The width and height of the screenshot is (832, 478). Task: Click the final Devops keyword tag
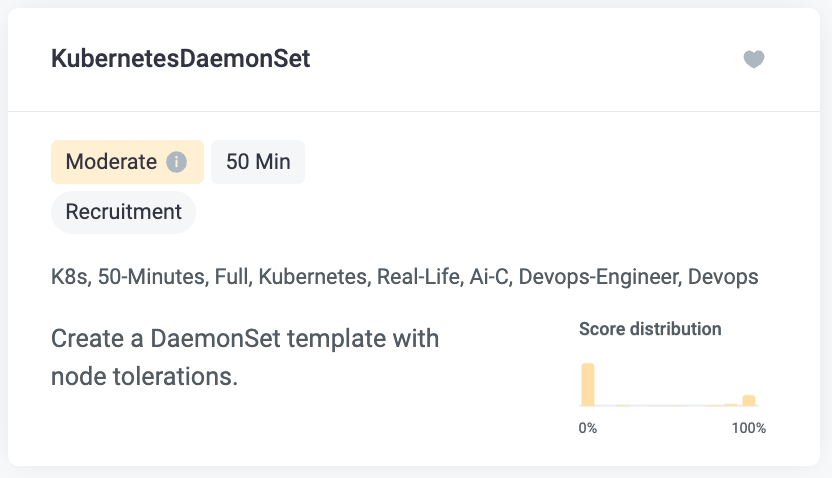[723, 277]
